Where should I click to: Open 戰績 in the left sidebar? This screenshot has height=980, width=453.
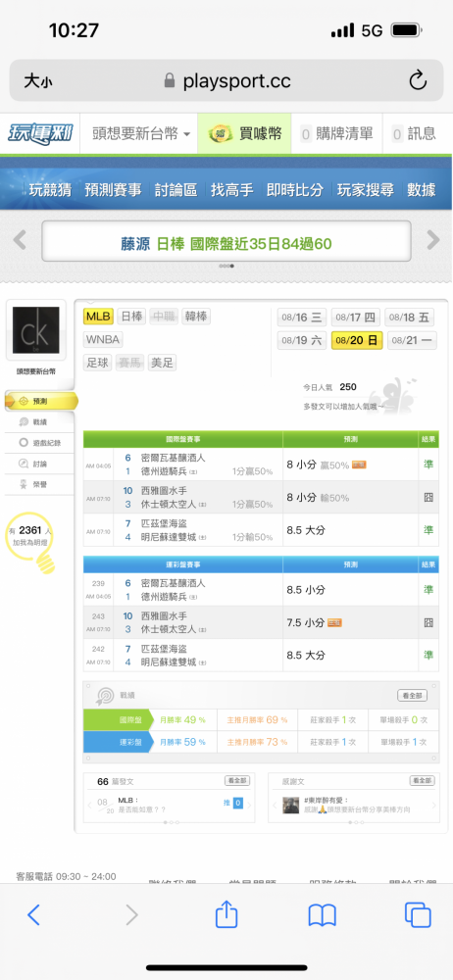click(39, 421)
